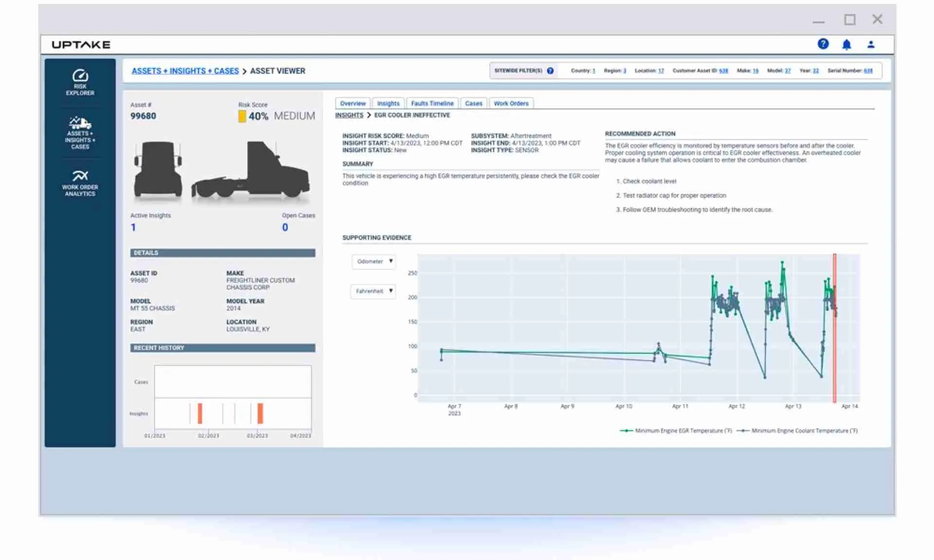Switch to the Faults Timeline tab
The width and height of the screenshot is (934, 560).
(x=432, y=104)
